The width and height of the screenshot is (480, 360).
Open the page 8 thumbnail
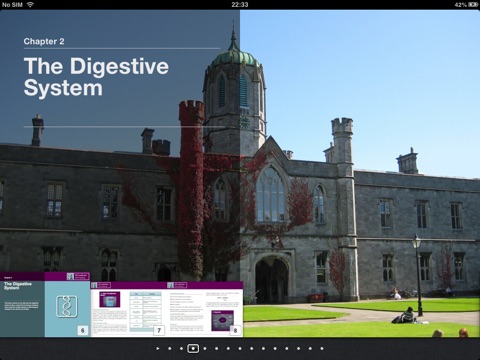[205, 309]
